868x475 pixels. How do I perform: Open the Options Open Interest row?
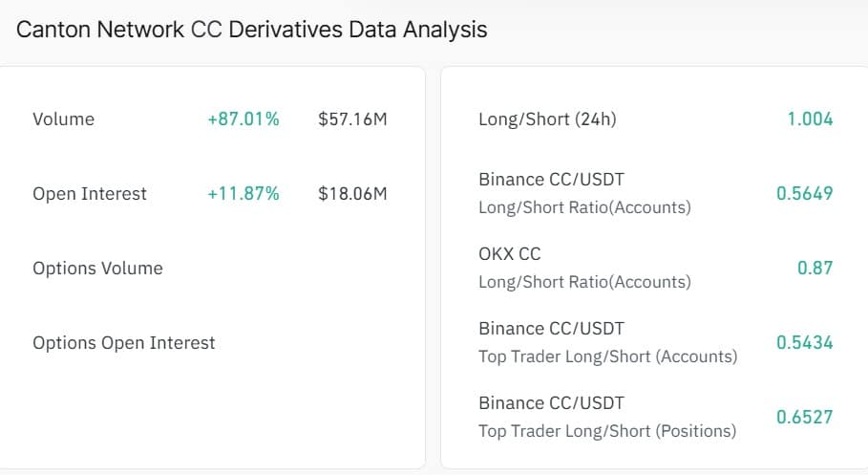point(124,343)
